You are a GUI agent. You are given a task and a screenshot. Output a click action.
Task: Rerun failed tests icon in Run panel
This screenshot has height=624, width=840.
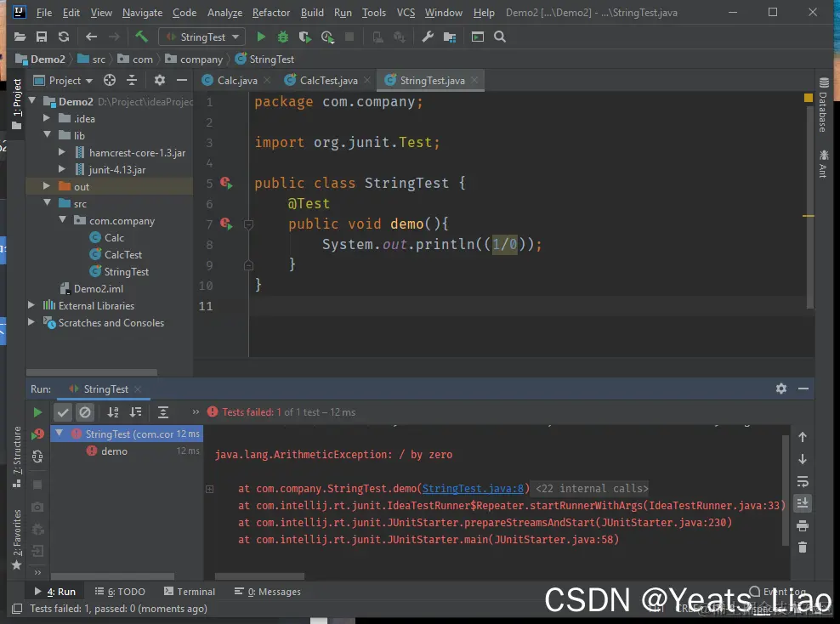pos(37,434)
